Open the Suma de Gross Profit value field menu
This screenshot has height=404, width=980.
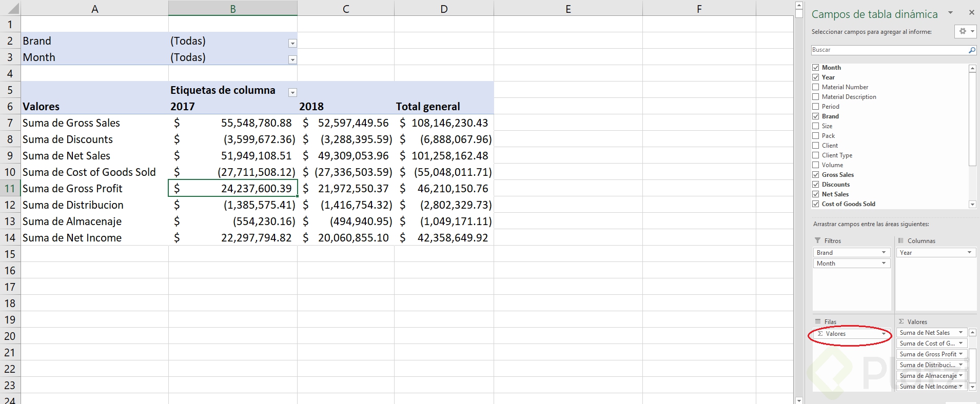click(x=961, y=354)
